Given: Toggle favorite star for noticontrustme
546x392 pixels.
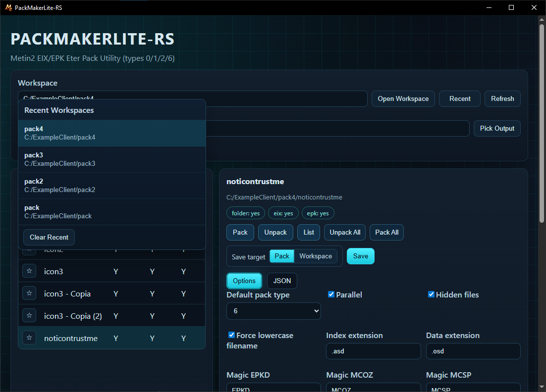Looking at the screenshot, I should (29, 338).
